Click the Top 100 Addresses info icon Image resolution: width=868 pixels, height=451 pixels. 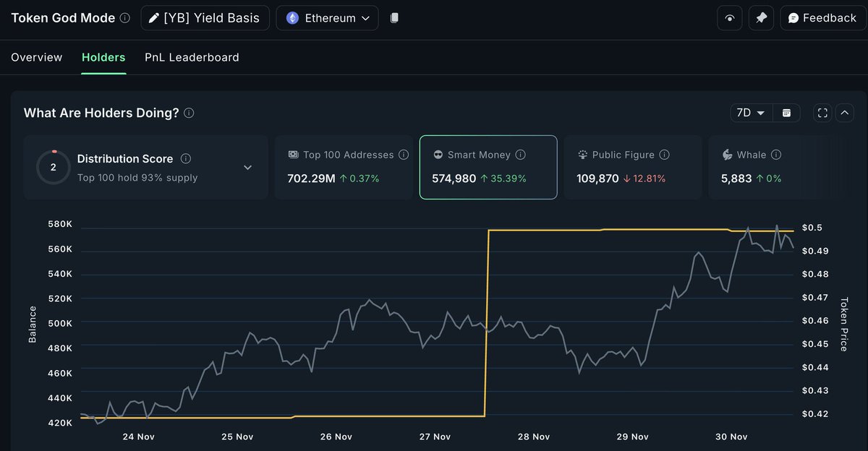[404, 155]
